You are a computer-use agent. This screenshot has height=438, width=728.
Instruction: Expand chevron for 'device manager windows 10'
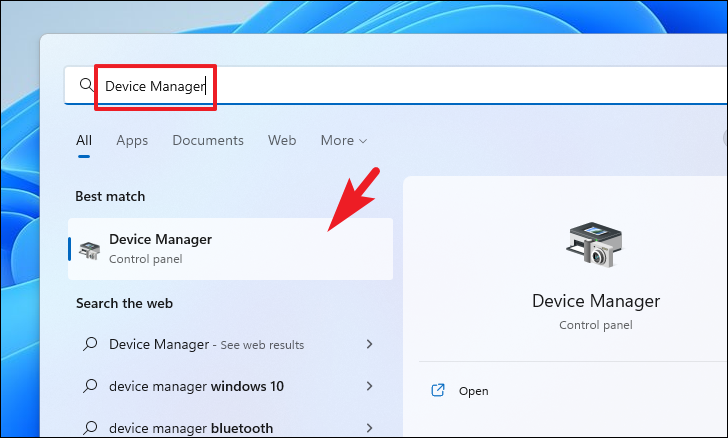[x=369, y=386]
